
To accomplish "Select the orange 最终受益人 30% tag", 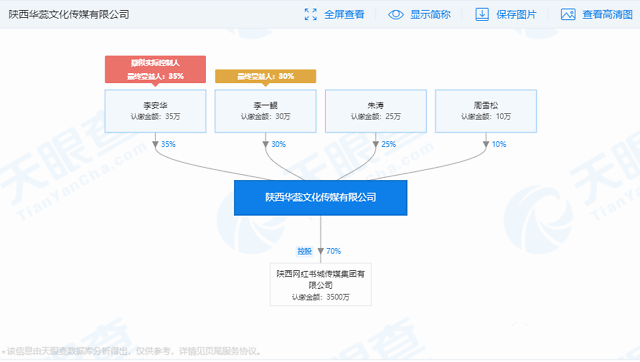I will click(265, 76).
